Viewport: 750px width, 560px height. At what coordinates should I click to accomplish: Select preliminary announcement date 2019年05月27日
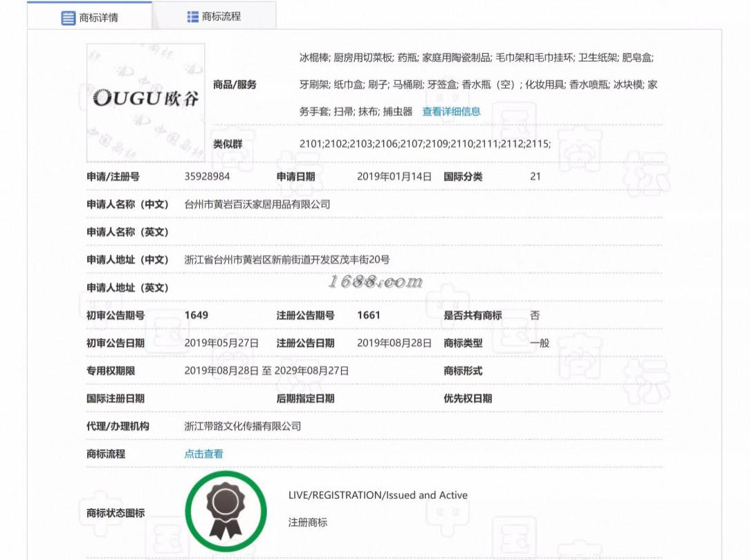pos(221,343)
